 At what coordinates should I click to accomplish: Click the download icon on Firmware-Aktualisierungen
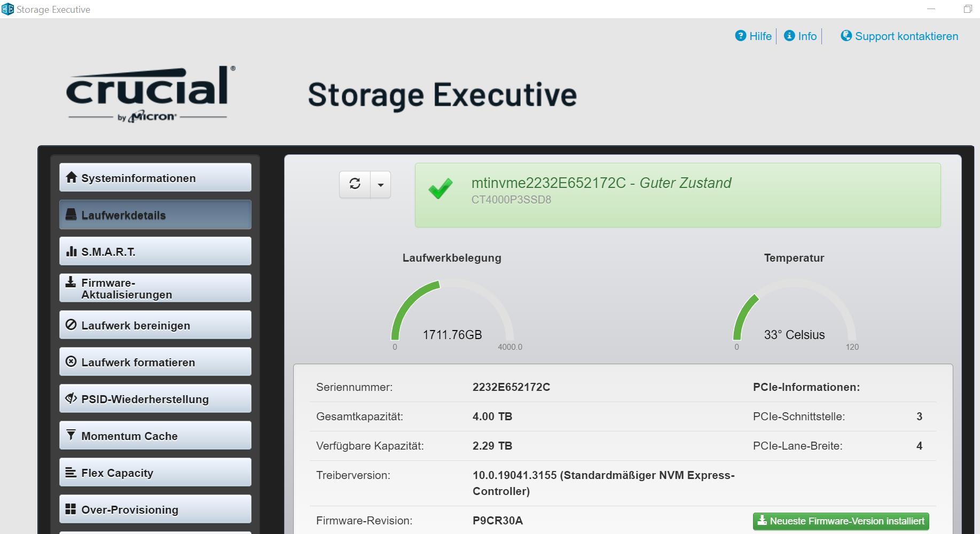pyautogui.click(x=70, y=281)
